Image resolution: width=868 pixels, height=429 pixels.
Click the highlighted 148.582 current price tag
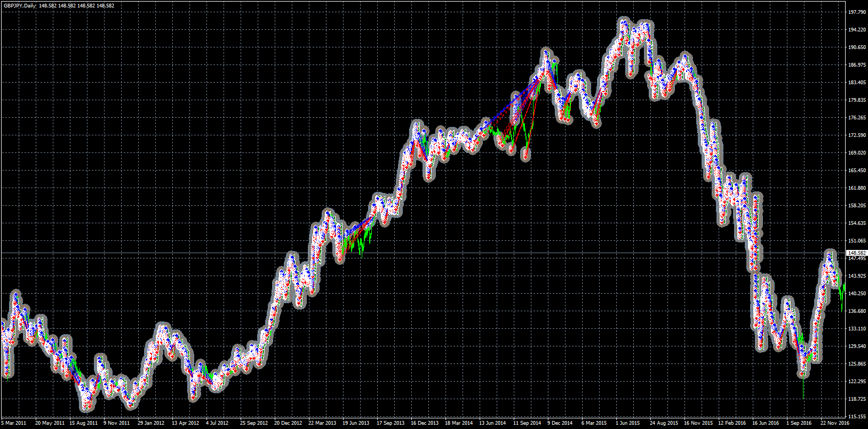[x=857, y=253]
